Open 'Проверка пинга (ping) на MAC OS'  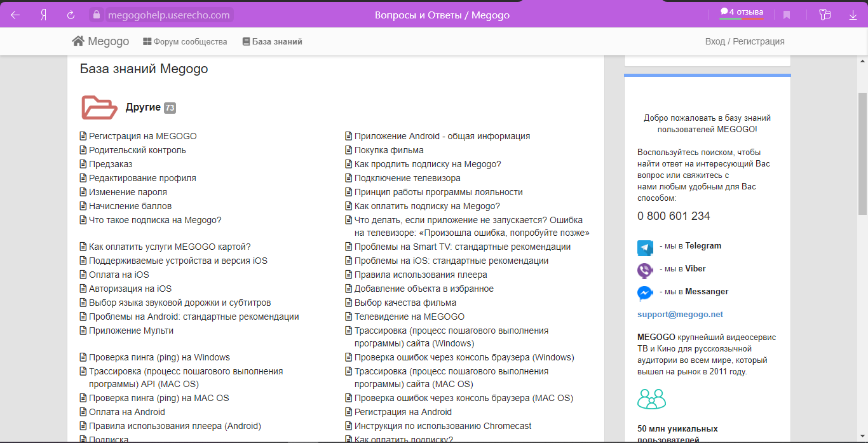159,398
